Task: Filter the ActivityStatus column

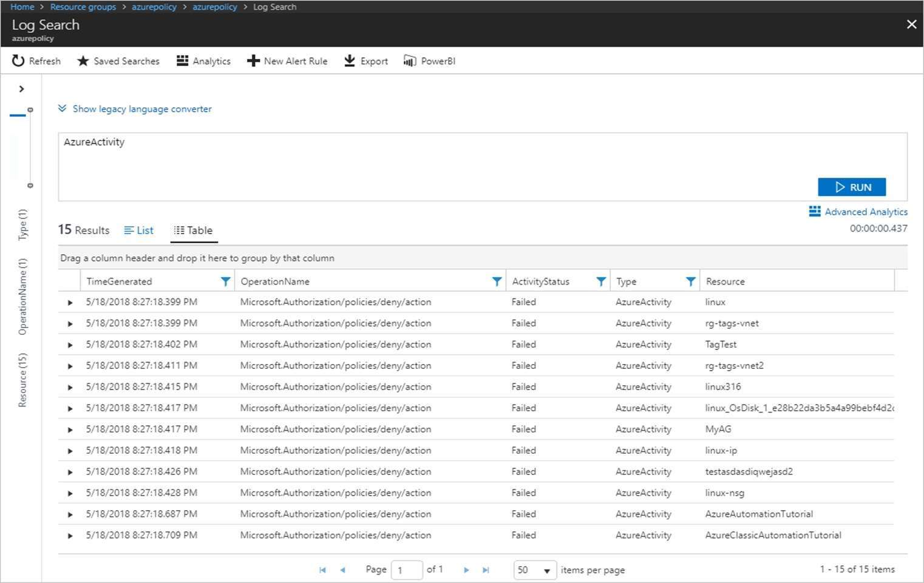Action: (x=600, y=281)
